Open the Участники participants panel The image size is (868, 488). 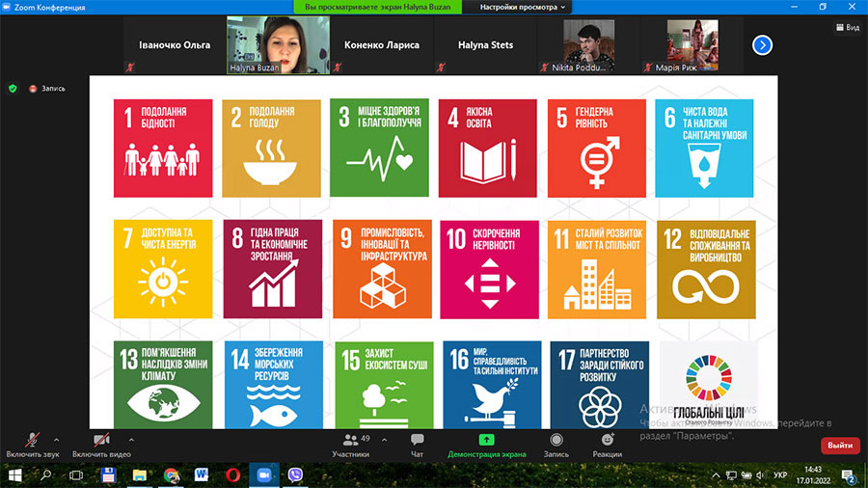pos(350,445)
